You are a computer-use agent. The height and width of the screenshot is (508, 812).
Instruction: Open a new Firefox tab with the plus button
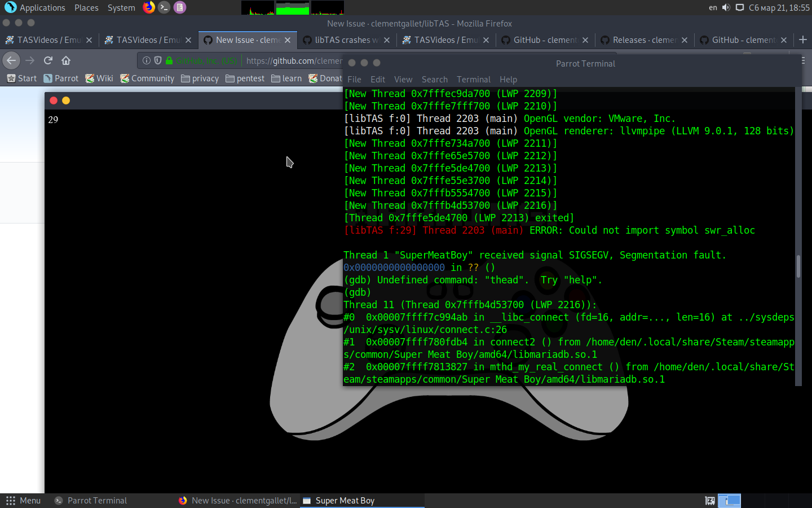coord(803,40)
